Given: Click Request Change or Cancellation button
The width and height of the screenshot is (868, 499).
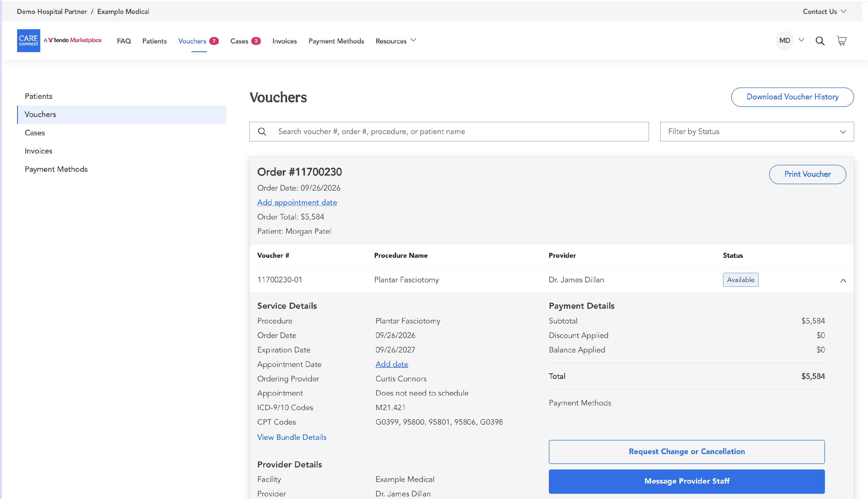Looking at the screenshot, I should [x=687, y=452].
